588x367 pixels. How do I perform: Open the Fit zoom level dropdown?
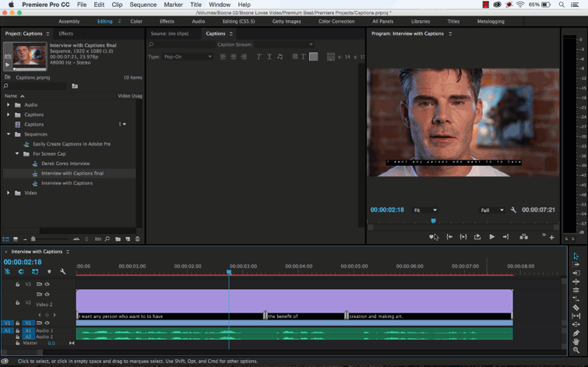tap(425, 210)
